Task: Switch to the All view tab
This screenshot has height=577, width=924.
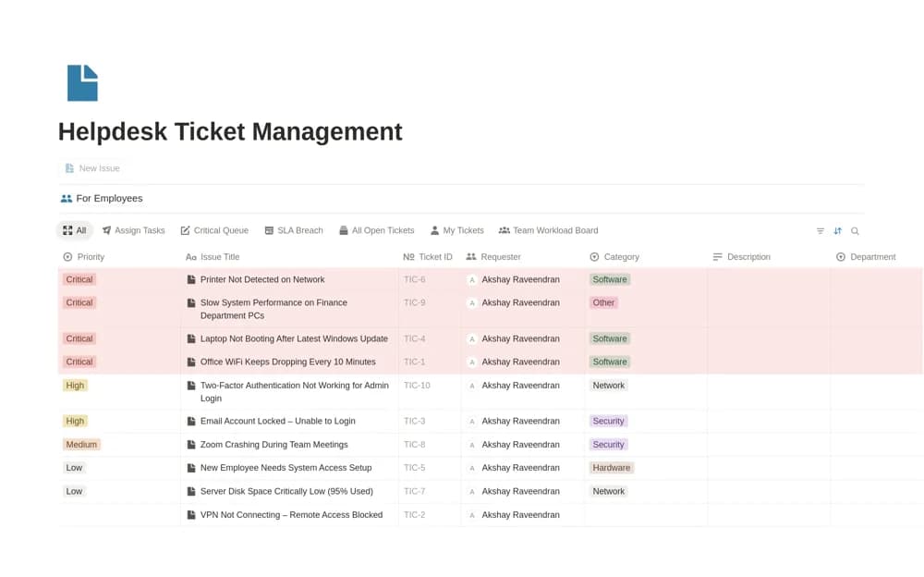Action: pos(74,230)
